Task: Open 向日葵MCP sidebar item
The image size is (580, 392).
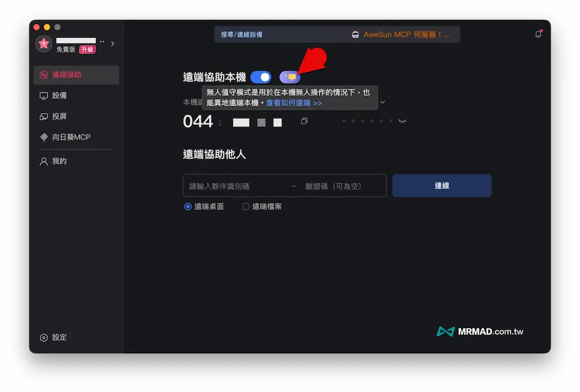Action: (76, 137)
